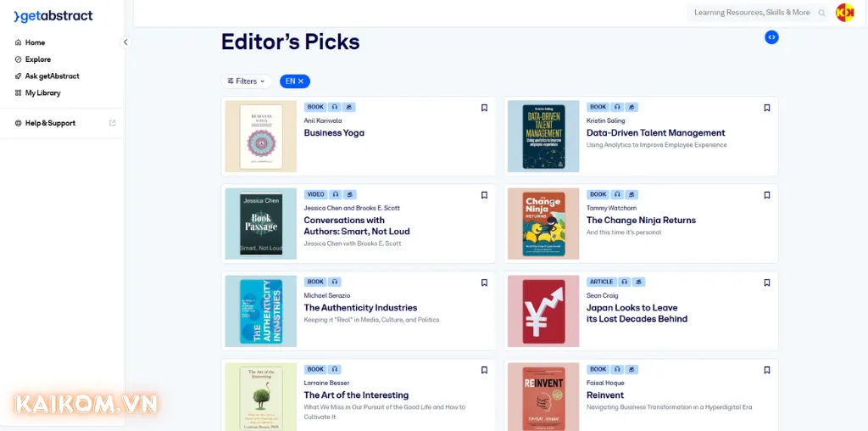This screenshot has height=431, width=868.
Task: Bookmark Data-Driven Talent Management
Action: click(x=766, y=108)
